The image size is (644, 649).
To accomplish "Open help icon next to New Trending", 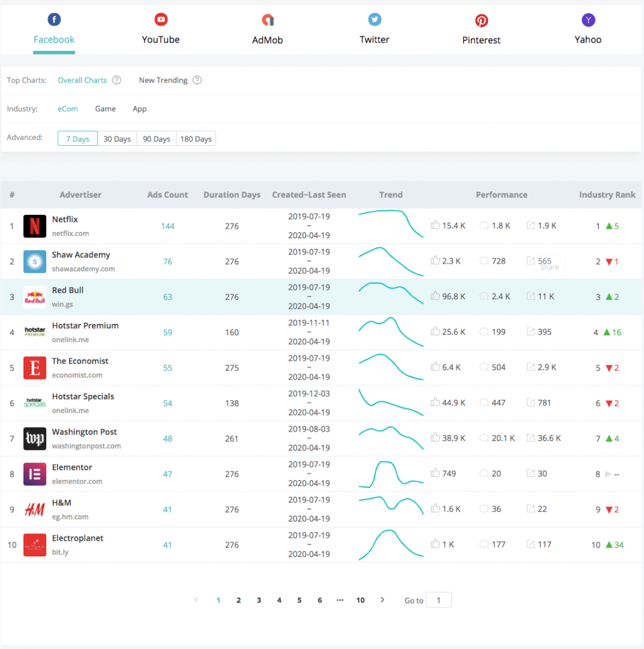I will tap(197, 80).
